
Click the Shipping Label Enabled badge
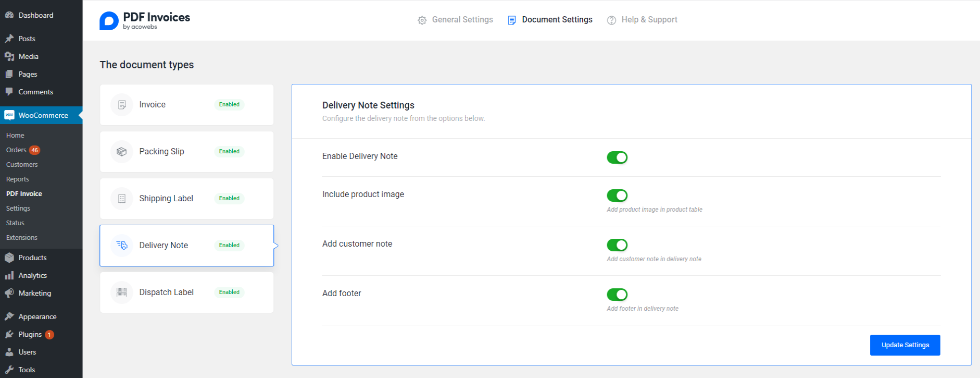(229, 199)
